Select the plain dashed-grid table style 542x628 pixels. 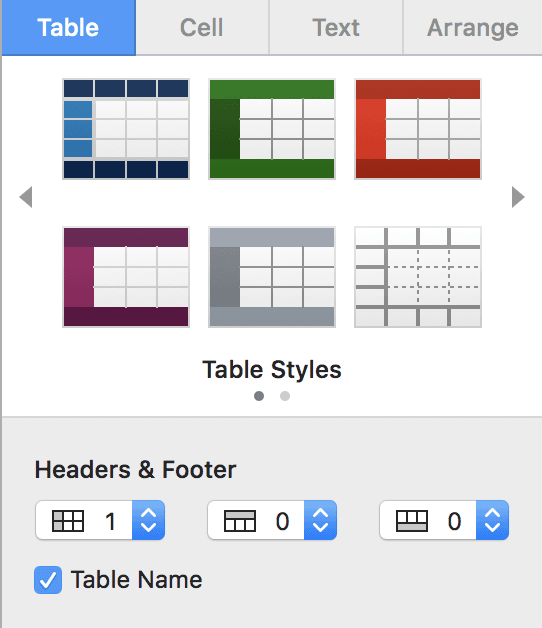[418, 277]
